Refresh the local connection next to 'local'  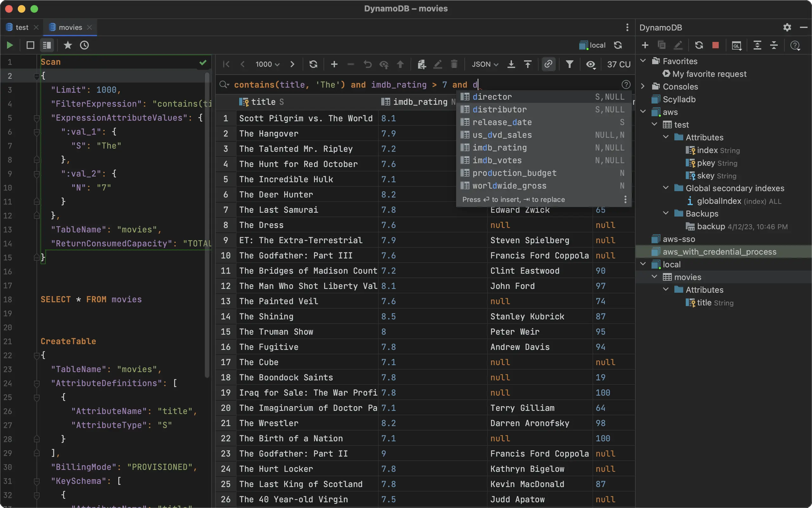tap(618, 45)
